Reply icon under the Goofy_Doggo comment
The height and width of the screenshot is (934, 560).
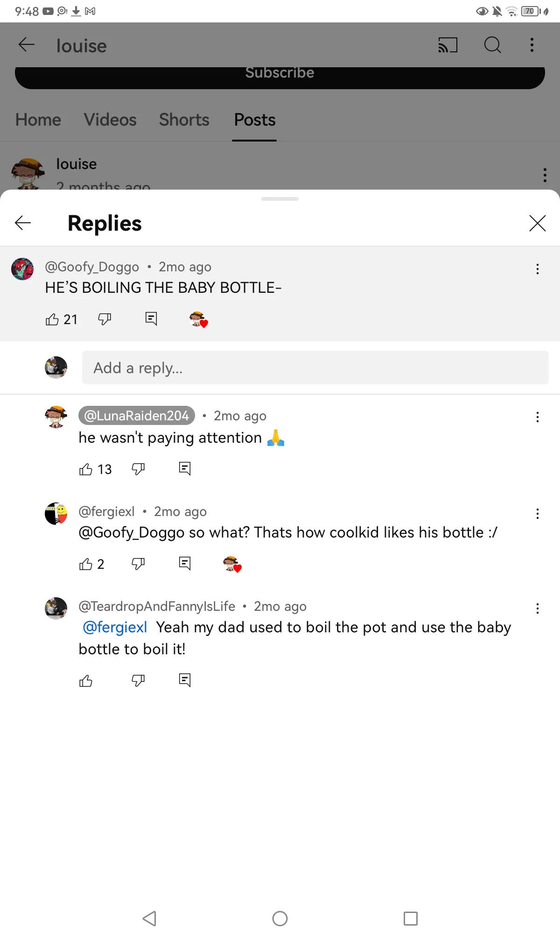151,319
